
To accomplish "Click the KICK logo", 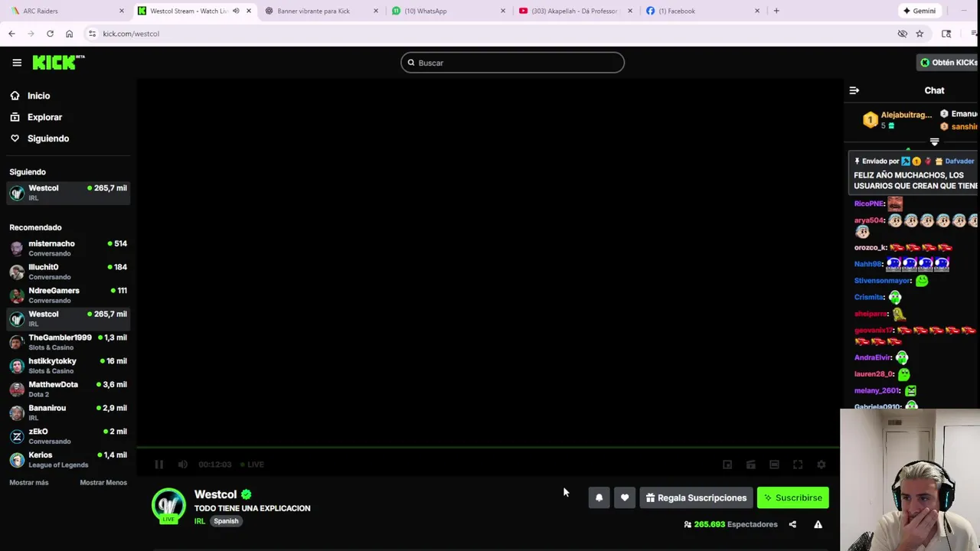I will coord(58,62).
